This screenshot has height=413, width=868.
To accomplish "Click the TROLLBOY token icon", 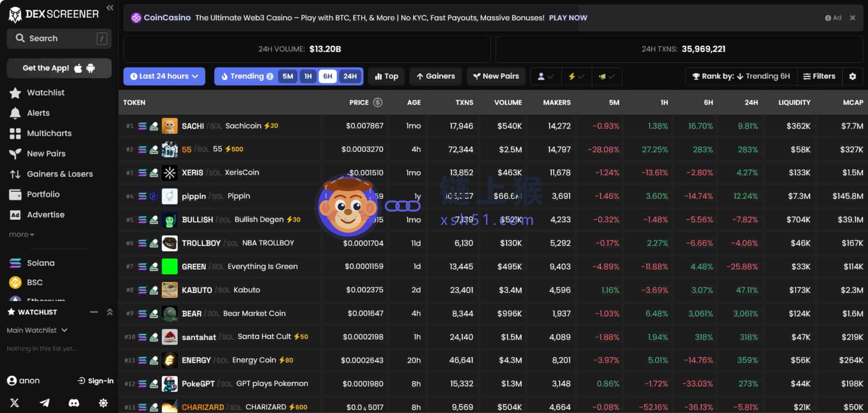I will pos(170,243).
